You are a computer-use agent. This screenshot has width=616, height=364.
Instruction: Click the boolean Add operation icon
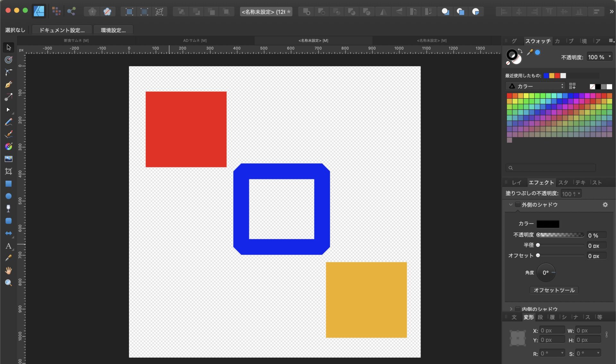(x=306, y=12)
